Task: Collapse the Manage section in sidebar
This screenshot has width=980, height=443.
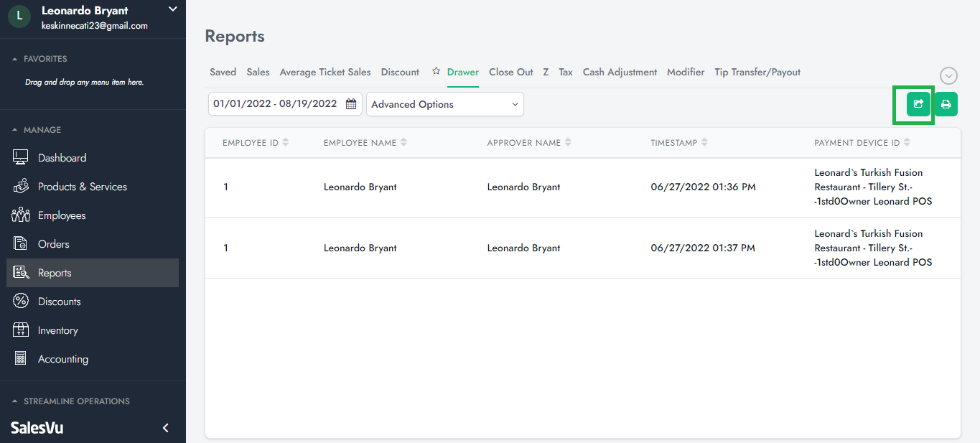Action: pos(16,130)
